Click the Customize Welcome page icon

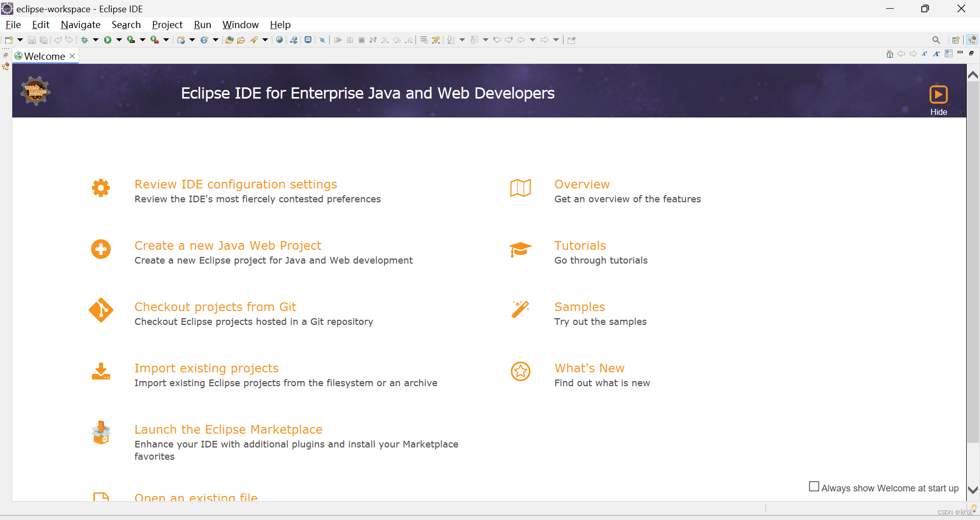[948, 54]
